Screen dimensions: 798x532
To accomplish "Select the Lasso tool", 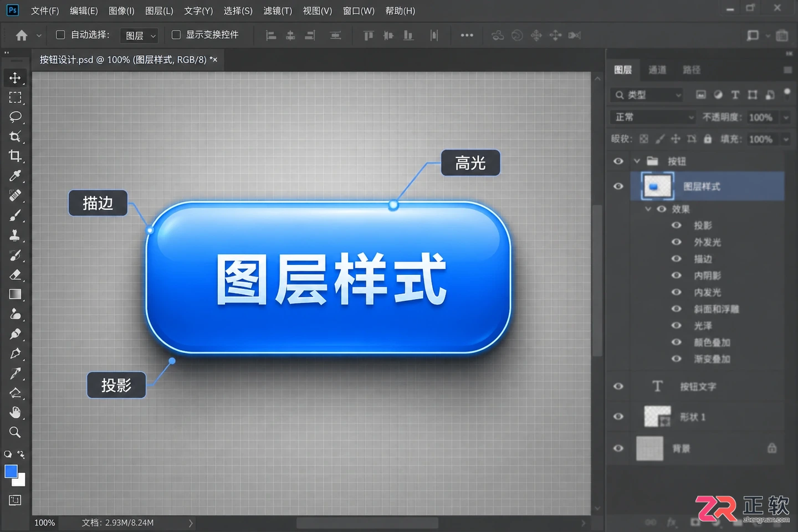I will tap(15, 117).
